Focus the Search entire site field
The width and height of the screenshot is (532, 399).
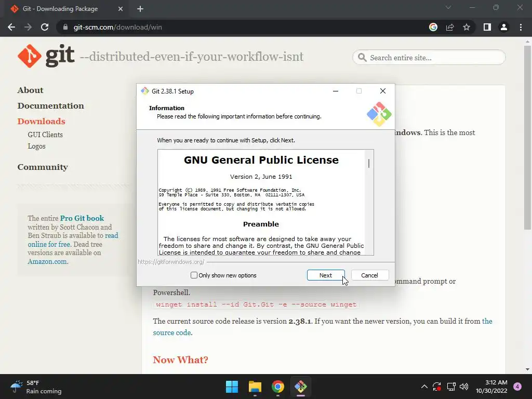tap(429, 58)
